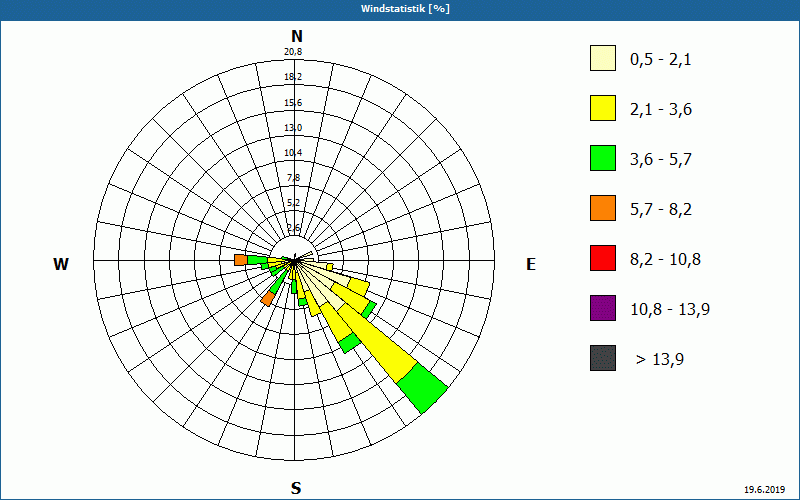Click the Windstatistik [%] title bar

(x=400, y=9)
